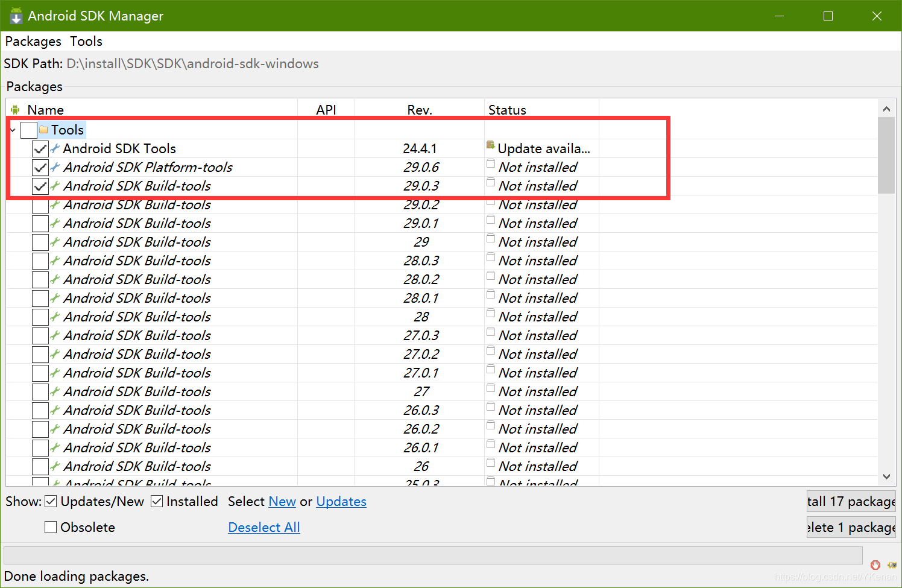Viewport: 902px width, 588px height.
Task: Uncheck Android SDK Platform-tools 29.0.6 checkbox
Action: point(40,167)
